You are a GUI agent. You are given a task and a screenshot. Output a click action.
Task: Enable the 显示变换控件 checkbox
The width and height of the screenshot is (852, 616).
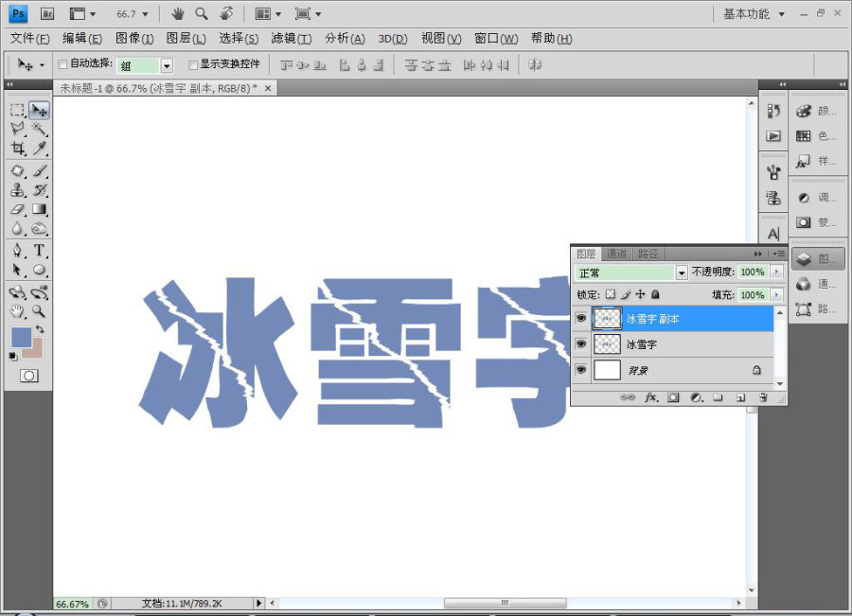tap(192, 65)
